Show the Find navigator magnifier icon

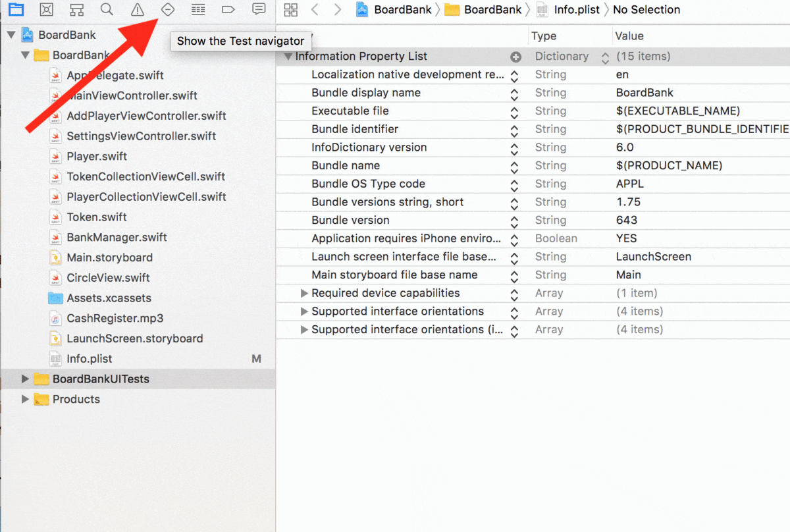tap(107, 9)
